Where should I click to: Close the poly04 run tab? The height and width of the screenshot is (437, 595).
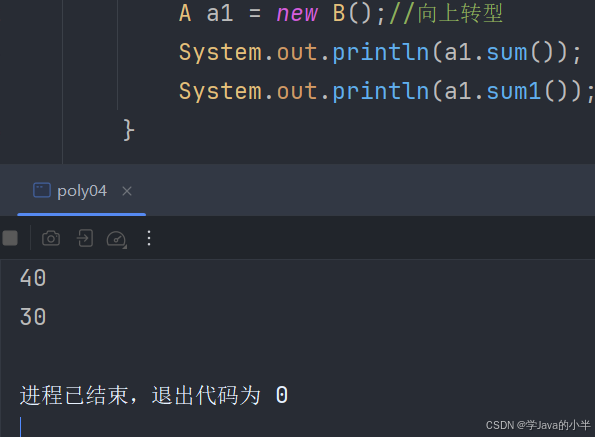(x=127, y=191)
